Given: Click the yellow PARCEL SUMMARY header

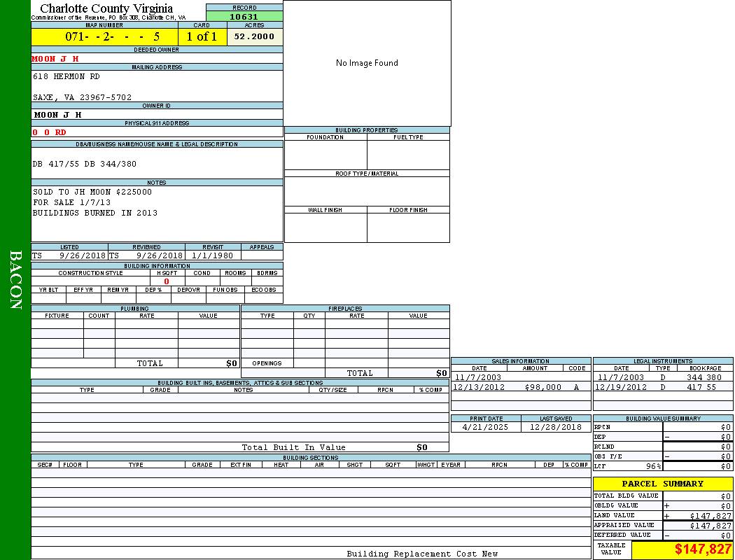Looking at the screenshot, I should point(662,484).
